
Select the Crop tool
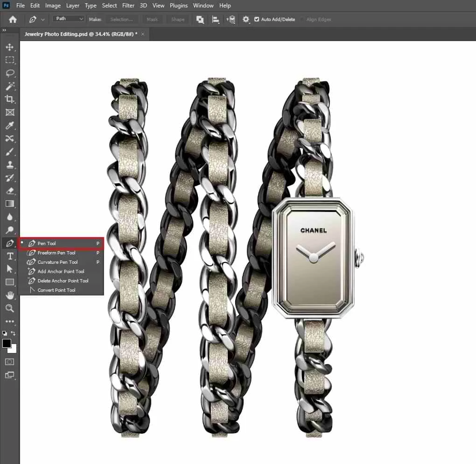tap(9, 99)
